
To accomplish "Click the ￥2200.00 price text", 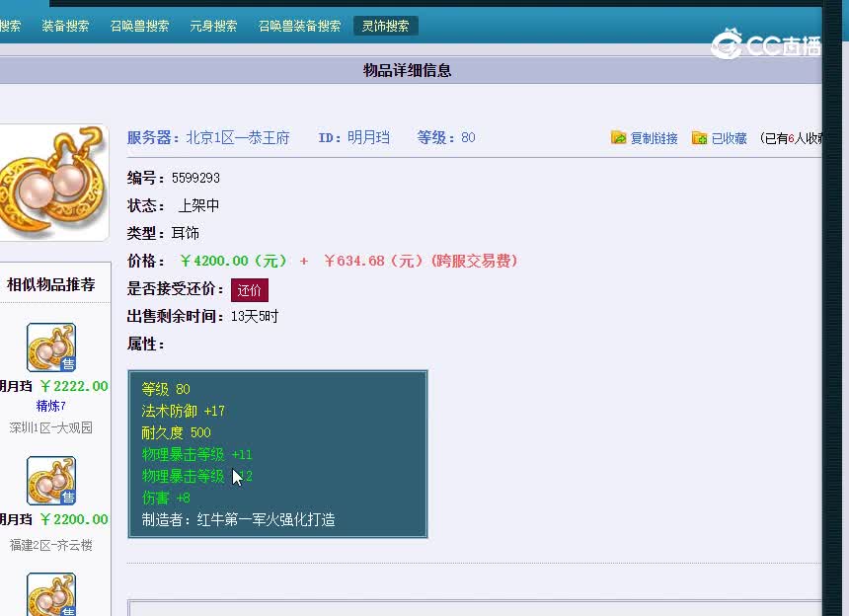I will (74, 519).
